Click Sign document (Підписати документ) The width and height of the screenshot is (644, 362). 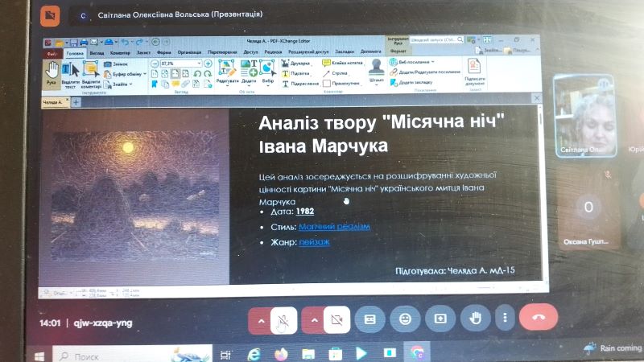(x=475, y=71)
